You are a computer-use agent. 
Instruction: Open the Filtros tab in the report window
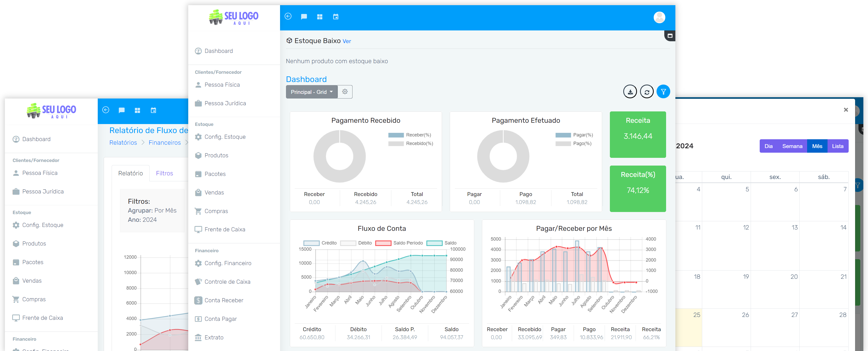tap(165, 173)
